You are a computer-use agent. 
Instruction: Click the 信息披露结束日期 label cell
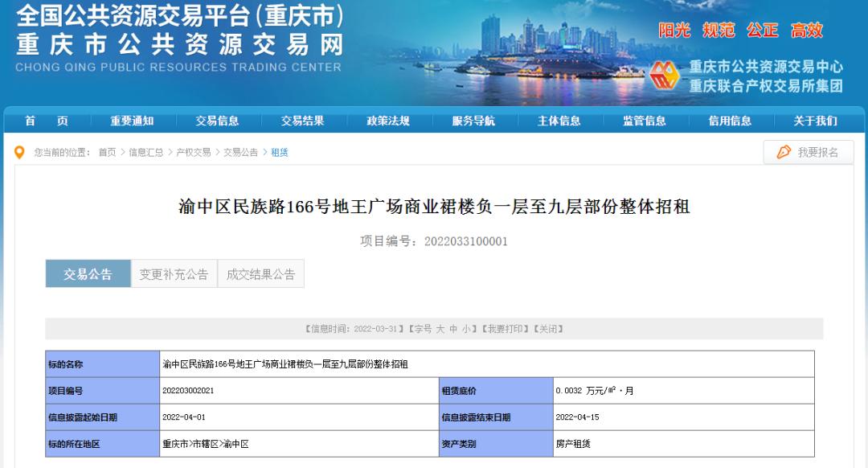496,417
